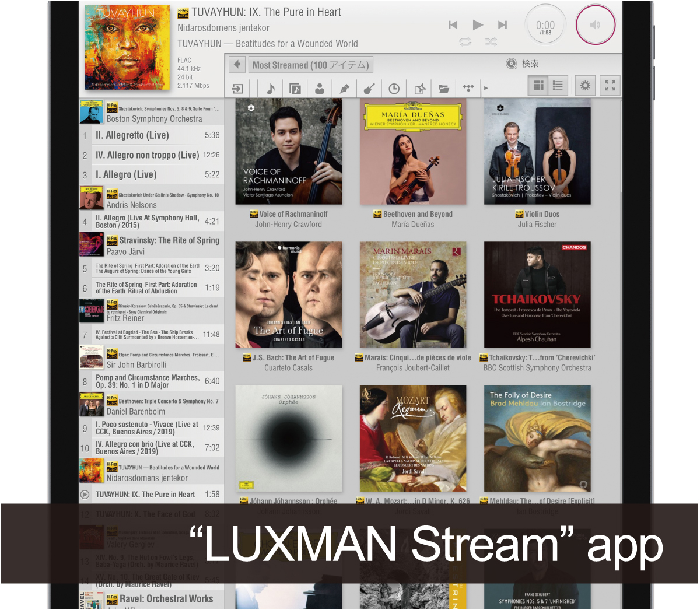Open settings gear icon
This screenshot has width=700, height=610.
(585, 86)
